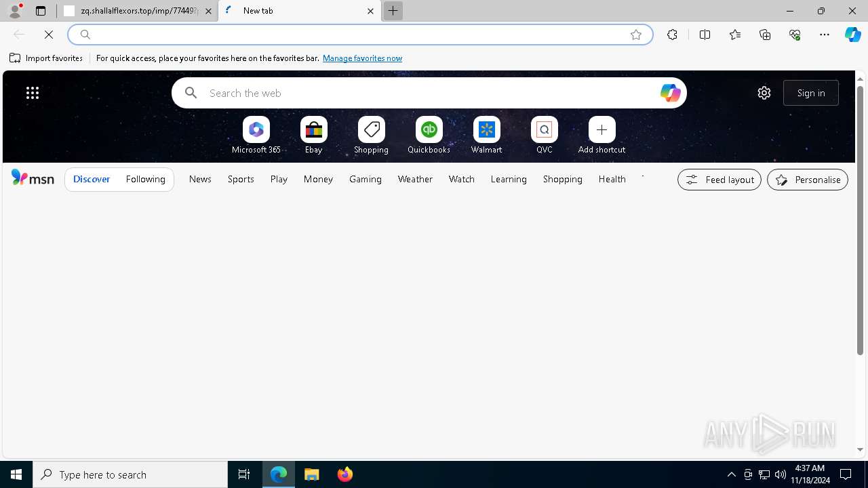868x488 pixels.
Task: Open the Extensions puzzle icon
Action: click(x=672, y=35)
